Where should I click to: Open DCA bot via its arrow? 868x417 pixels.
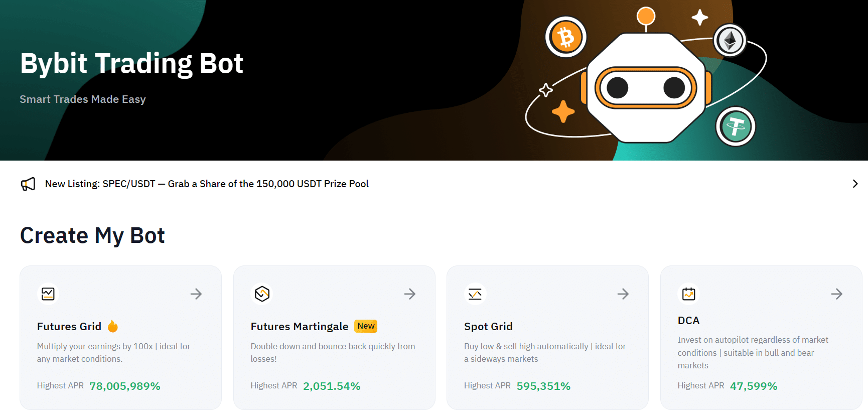click(x=837, y=294)
